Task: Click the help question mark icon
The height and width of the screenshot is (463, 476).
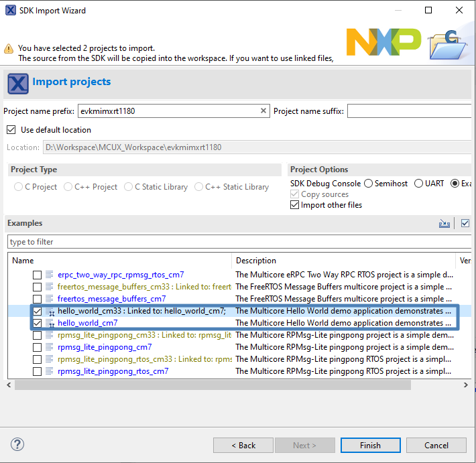Action: coord(17,444)
